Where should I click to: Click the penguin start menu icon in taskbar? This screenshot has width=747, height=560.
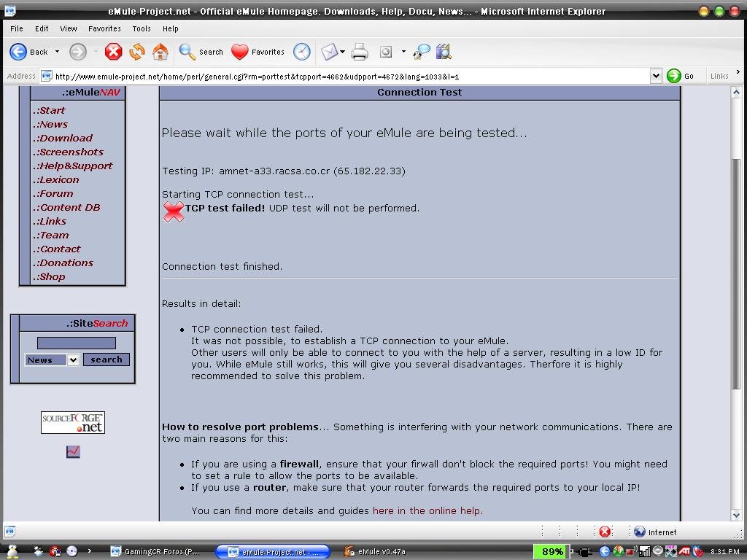pyautogui.click(x=13, y=551)
